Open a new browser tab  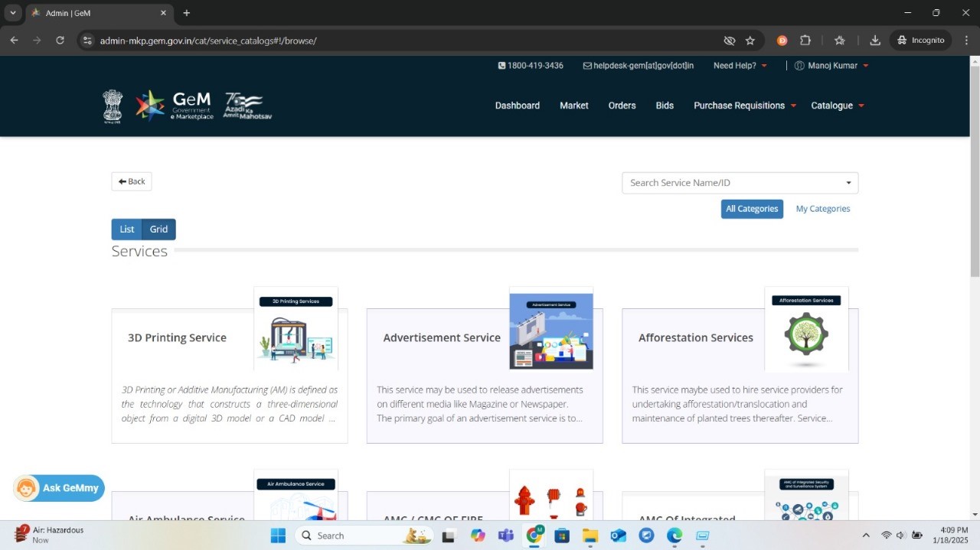tap(186, 13)
